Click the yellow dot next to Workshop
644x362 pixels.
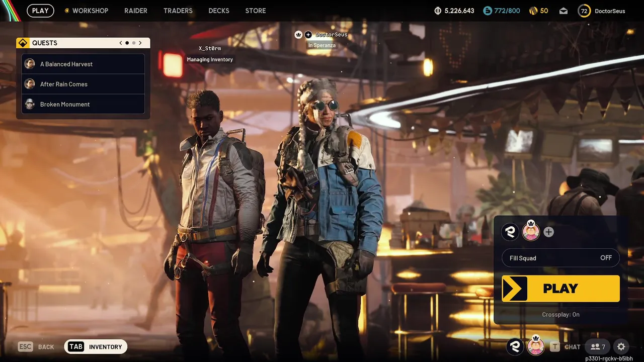coord(67,11)
